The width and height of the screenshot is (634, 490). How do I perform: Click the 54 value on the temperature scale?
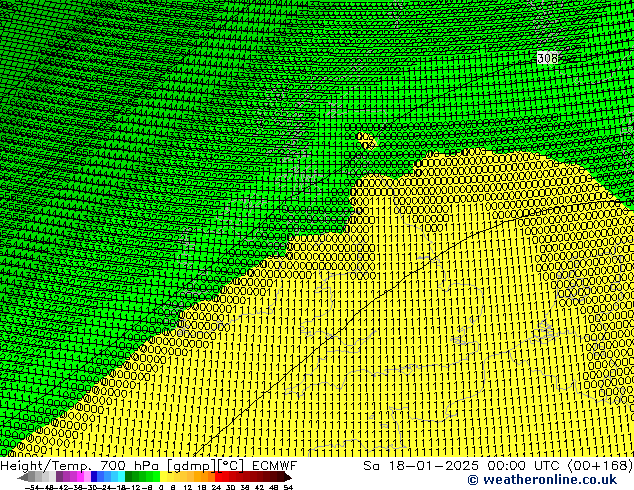coord(288,488)
